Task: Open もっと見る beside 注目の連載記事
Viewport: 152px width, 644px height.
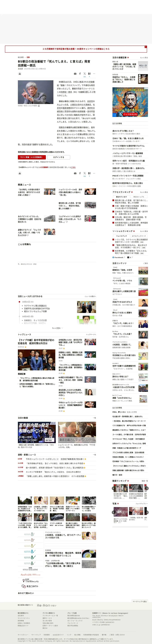Action: coord(144,57)
